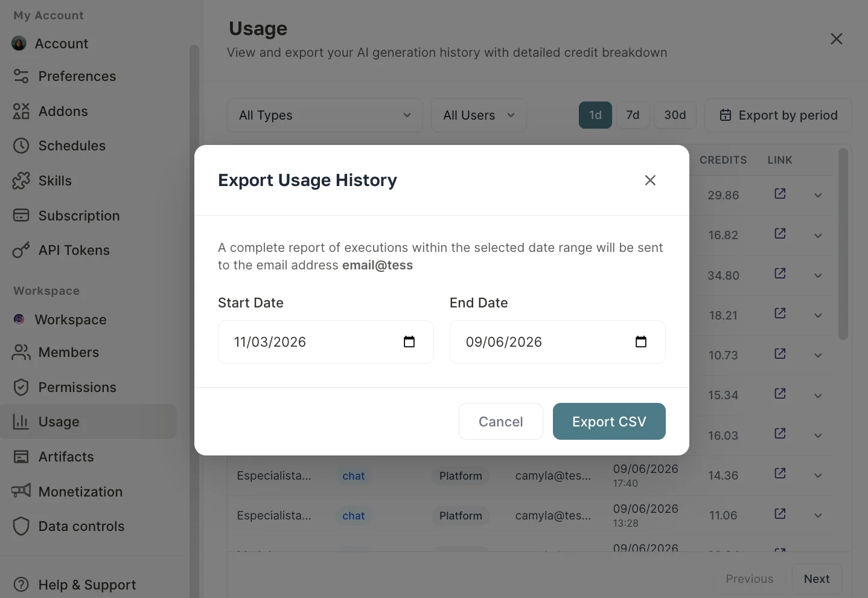Image resolution: width=868 pixels, height=598 pixels.
Task: Expand the 10.73 credits row
Action: [818, 355]
